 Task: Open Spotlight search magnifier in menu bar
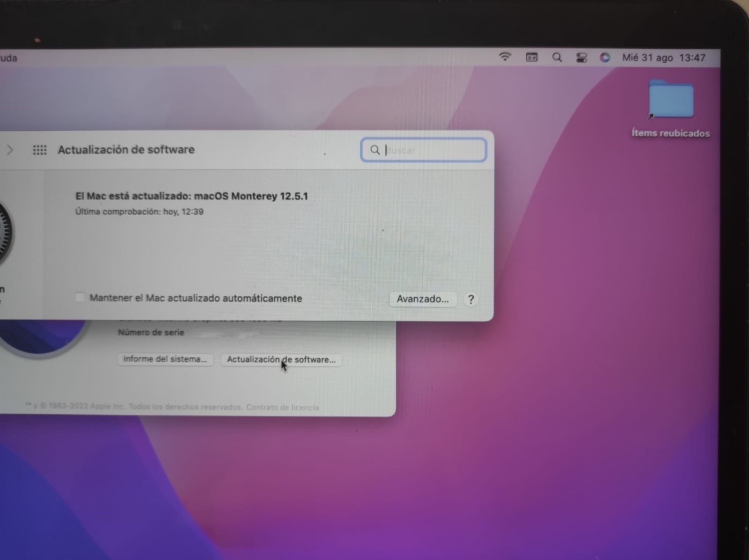[x=557, y=58]
